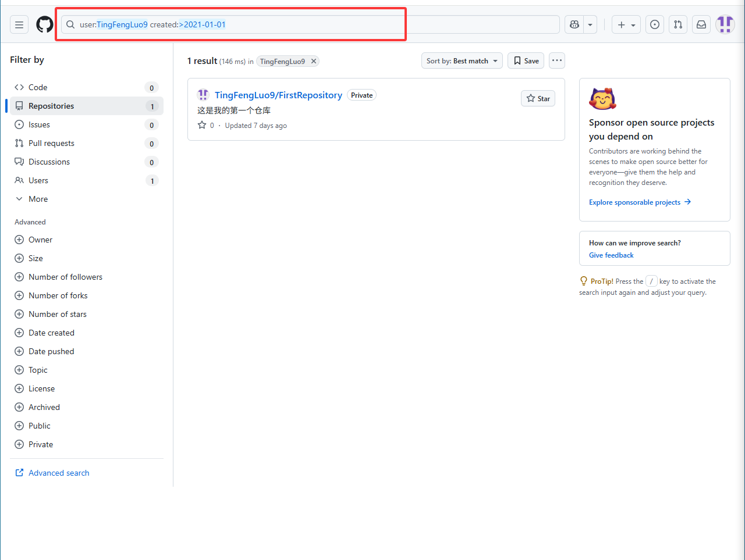The width and height of the screenshot is (745, 560).
Task: Expand the More filter list
Action: click(38, 199)
